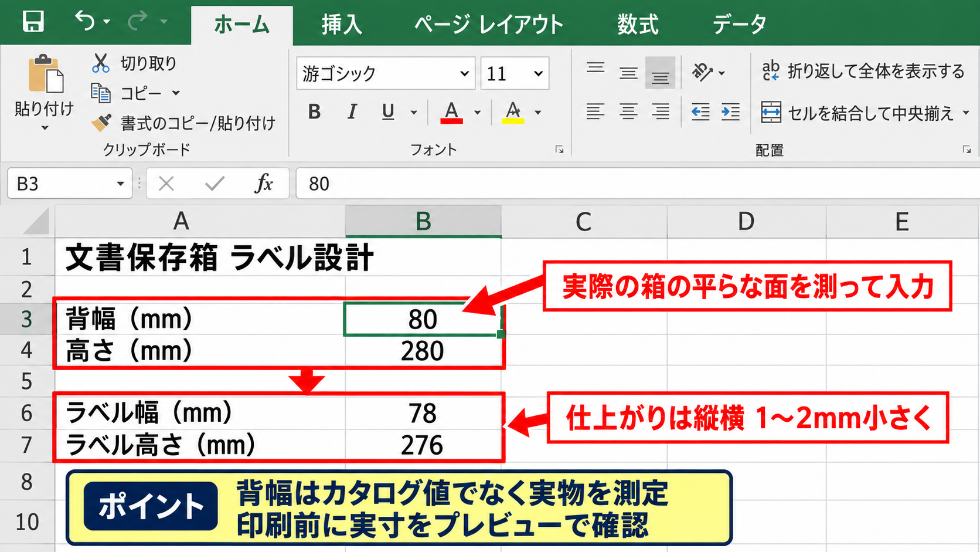Click the Paste clipboard icon
The width and height of the screenshot is (980, 552).
coord(46,74)
